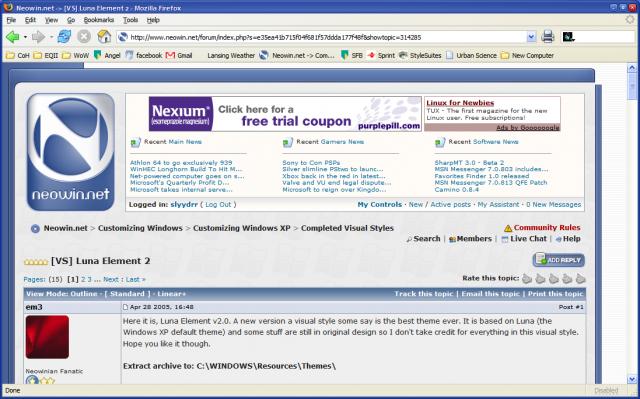640x399 pixels.
Task: Click the Recent Software News icon
Action: coord(440,142)
